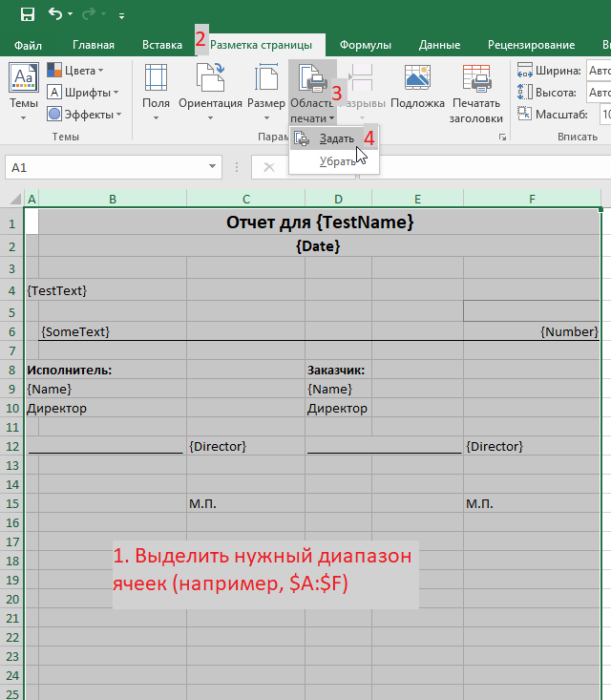Switch to the Формулы tab
The height and width of the screenshot is (700, 611).
pyautogui.click(x=365, y=45)
